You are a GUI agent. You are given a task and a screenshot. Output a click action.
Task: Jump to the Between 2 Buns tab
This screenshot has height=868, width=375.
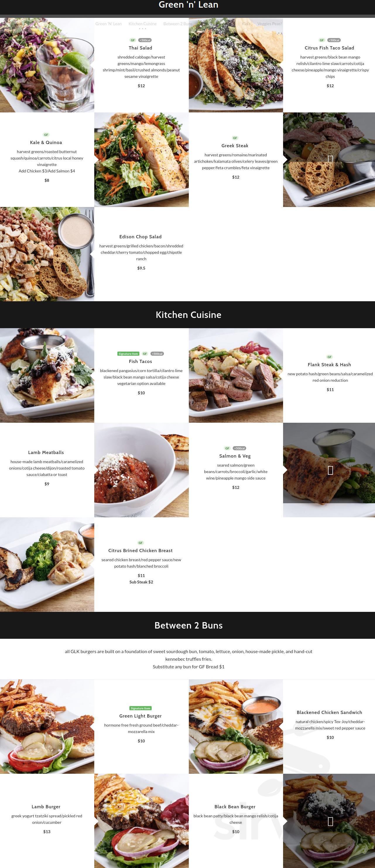click(178, 24)
